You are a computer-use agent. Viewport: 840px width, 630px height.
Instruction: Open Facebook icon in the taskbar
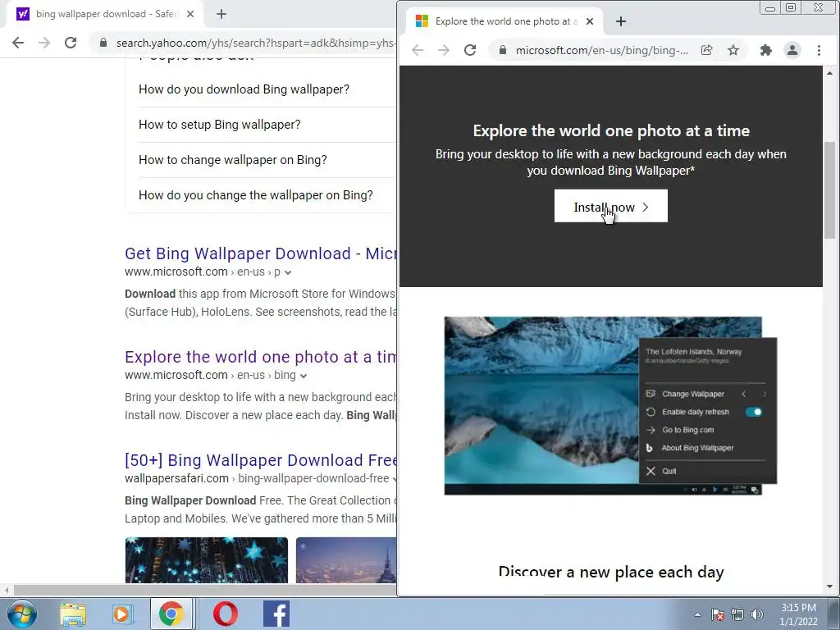pos(276,614)
